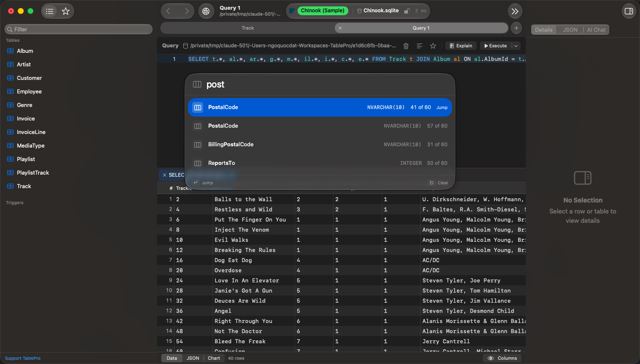Go back with the left chevron
Viewport: 640px width, 364px height.
(x=168, y=11)
